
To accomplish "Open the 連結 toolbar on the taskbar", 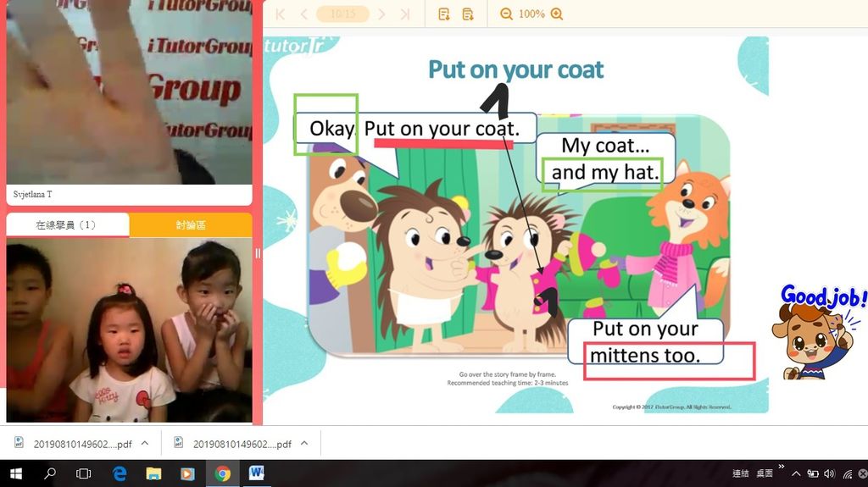I will point(741,473).
